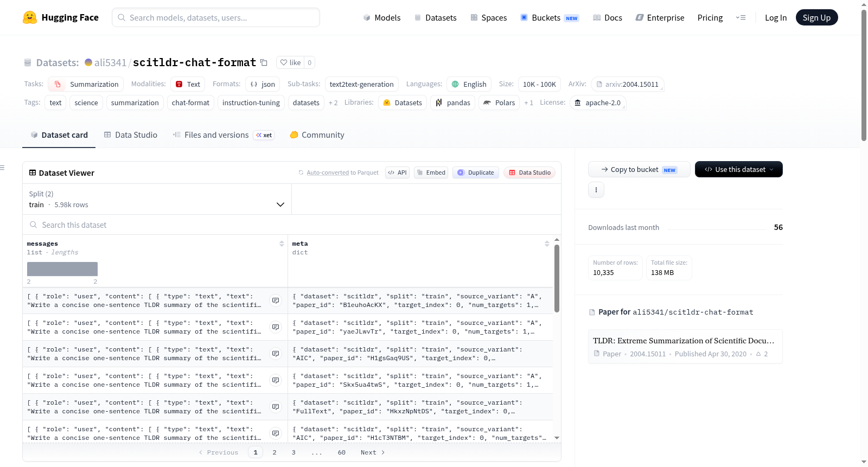Open sidebar toggle at left edge
The height and width of the screenshot is (467, 868).
coord(3,168)
